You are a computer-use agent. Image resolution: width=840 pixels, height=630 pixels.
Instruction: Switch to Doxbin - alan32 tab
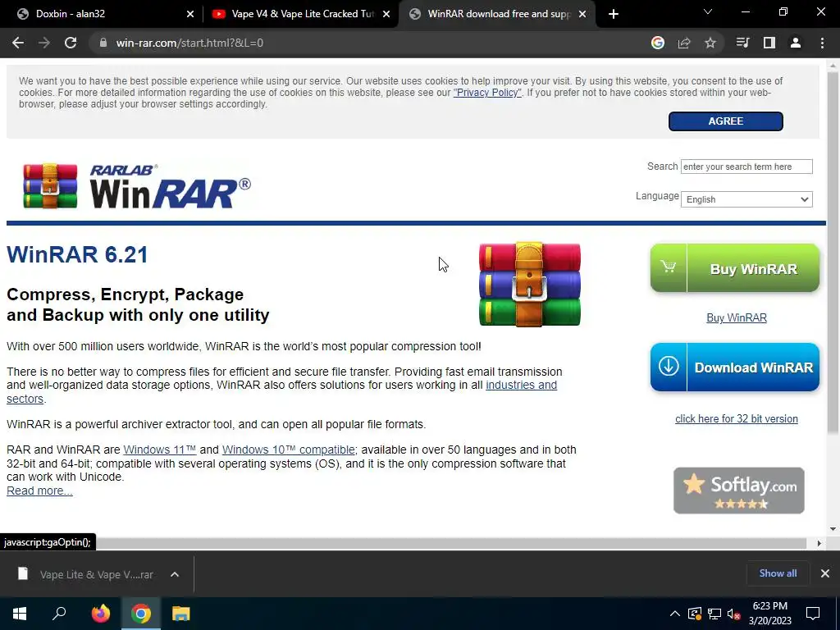101,14
